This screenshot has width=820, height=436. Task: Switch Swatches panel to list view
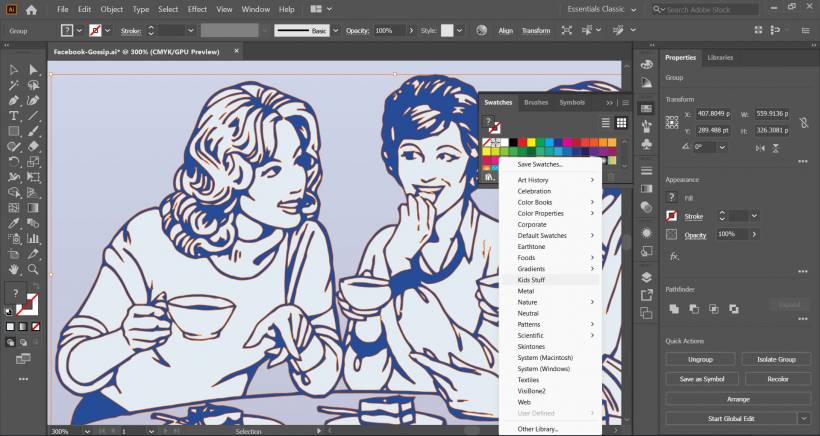pyautogui.click(x=605, y=122)
